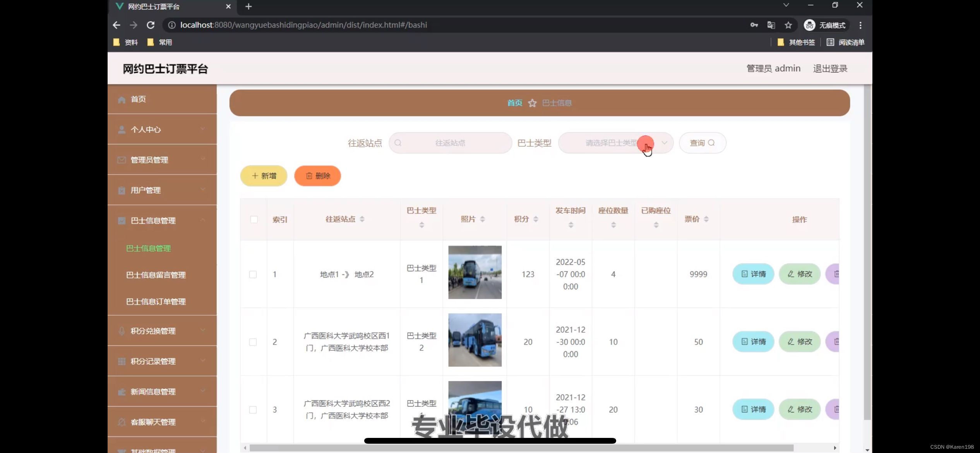Click 详情 button for row 1
980x453 pixels.
[753, 274]
